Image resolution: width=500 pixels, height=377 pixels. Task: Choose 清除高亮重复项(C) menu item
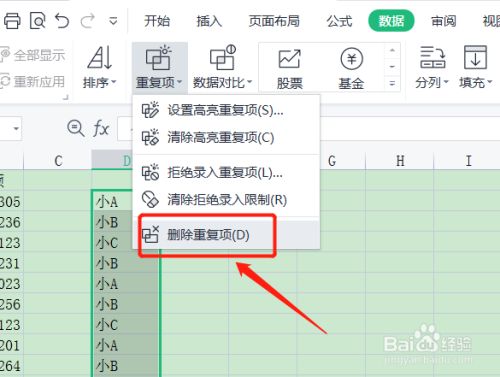[x=226, y=137]
